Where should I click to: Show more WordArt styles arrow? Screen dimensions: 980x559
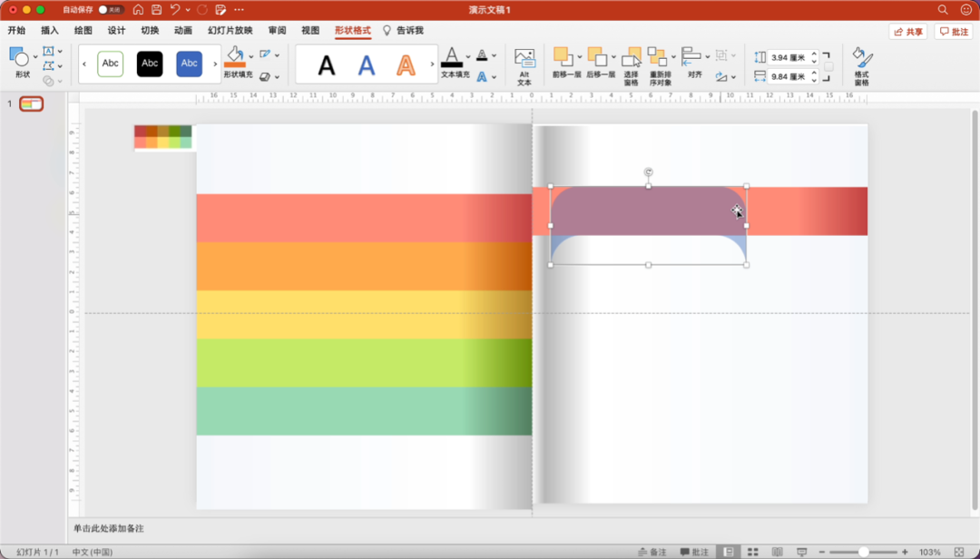point(432,64)
